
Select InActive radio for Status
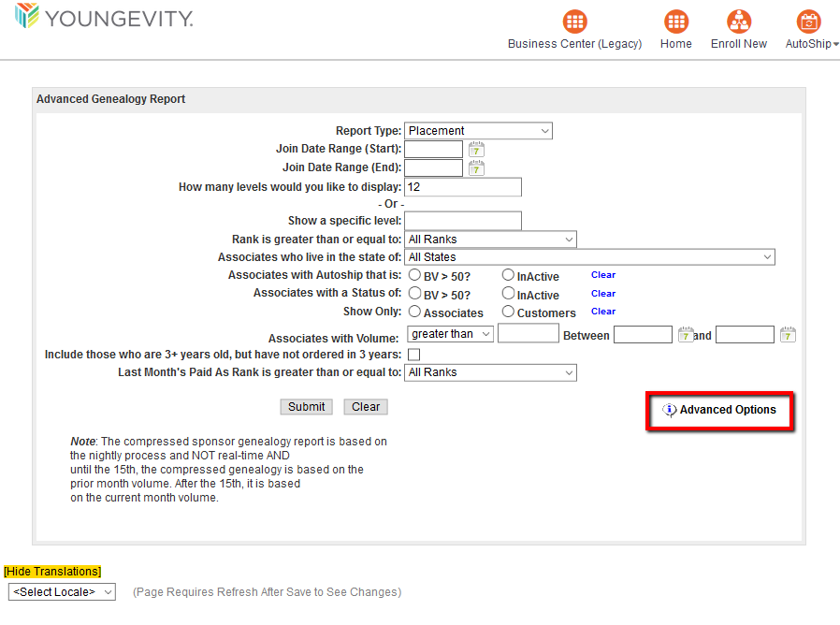(508, 294)
